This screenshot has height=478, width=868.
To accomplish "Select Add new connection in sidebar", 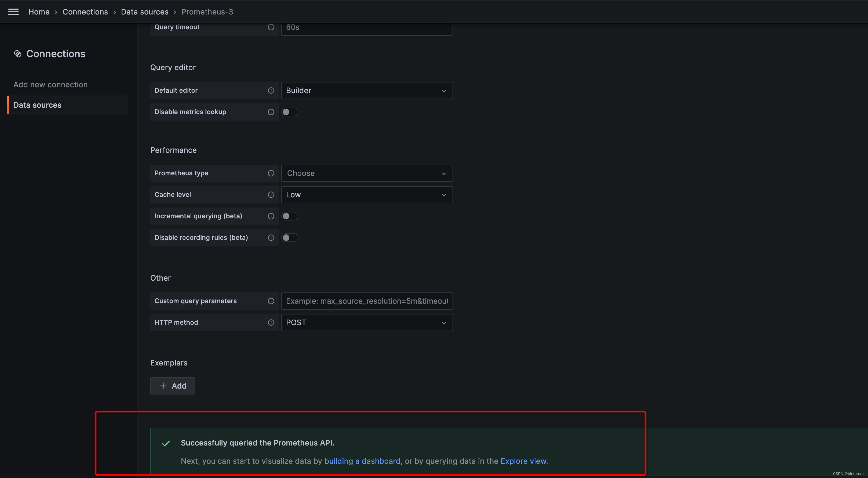I will [x=50, y=85].
